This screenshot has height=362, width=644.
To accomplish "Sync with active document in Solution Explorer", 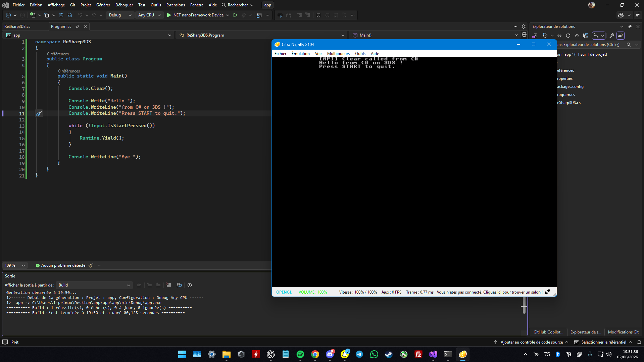I will pos(559,36).
